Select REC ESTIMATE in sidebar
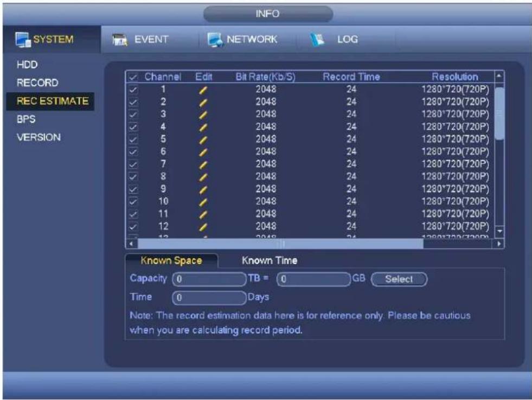This screenshot has width=532, height=400. coord(50,101)
